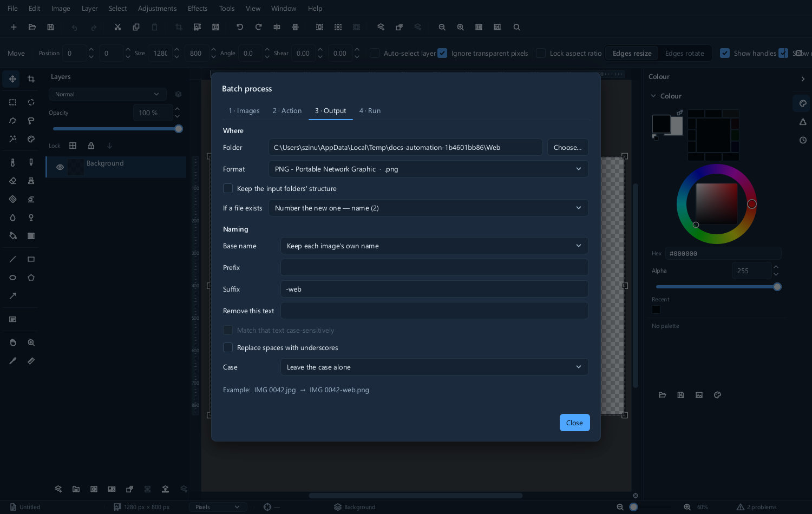Click the foreground black colour swatch
This screenshot has width=812, height=514.
(661, 124)
